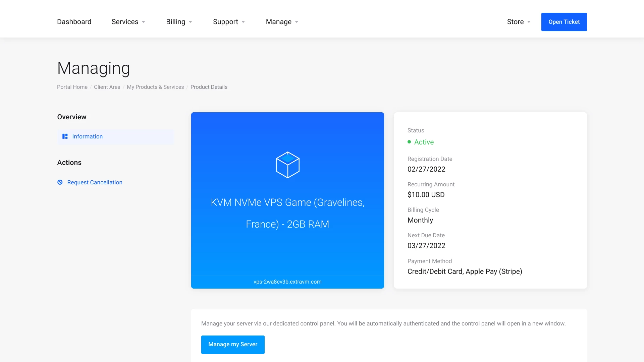The height and width of the screenshot is (362, 644).
Task: Click the Request Cancellation ban icon
Action: (60, 182)
